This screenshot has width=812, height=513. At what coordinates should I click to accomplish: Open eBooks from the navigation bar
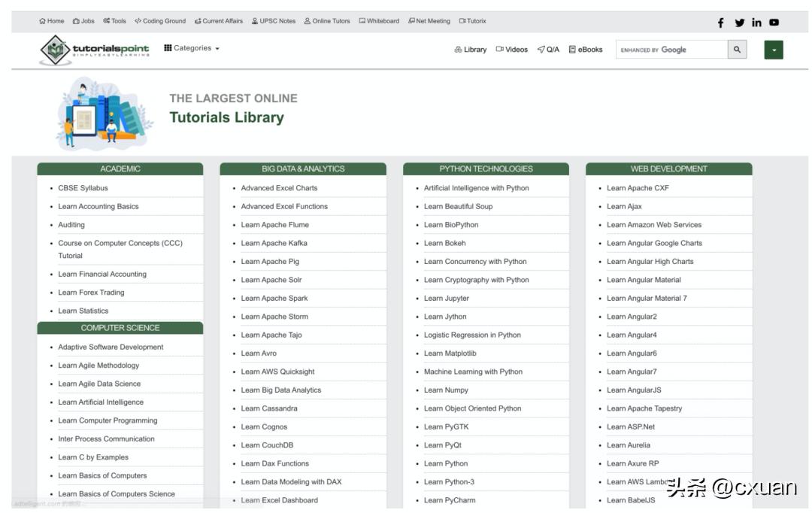(x=586, y=50)
